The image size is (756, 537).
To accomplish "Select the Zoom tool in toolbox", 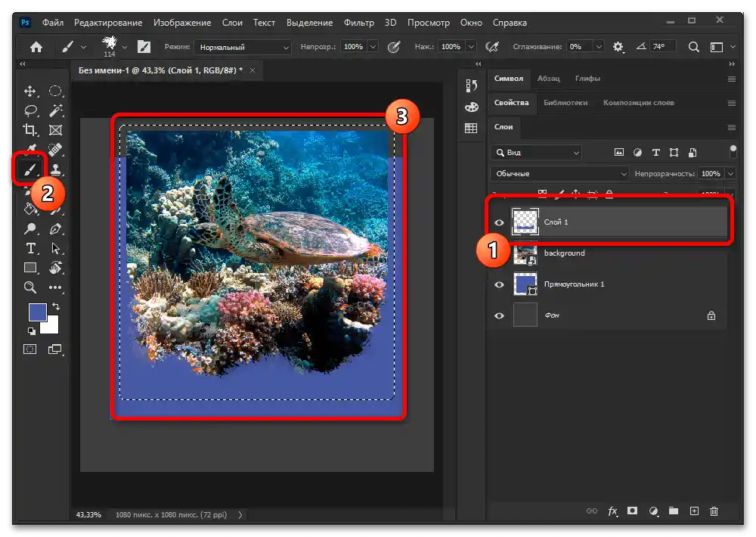I will (30, 287).
